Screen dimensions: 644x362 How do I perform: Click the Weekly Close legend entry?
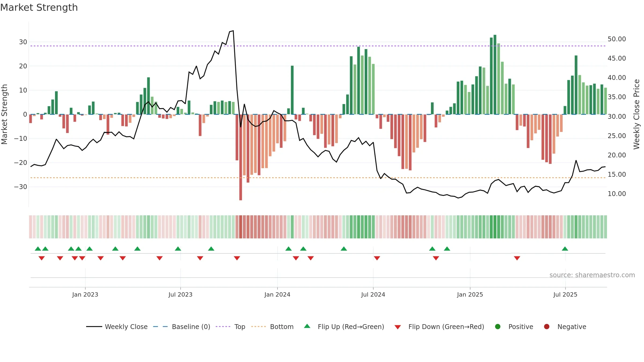117,327
